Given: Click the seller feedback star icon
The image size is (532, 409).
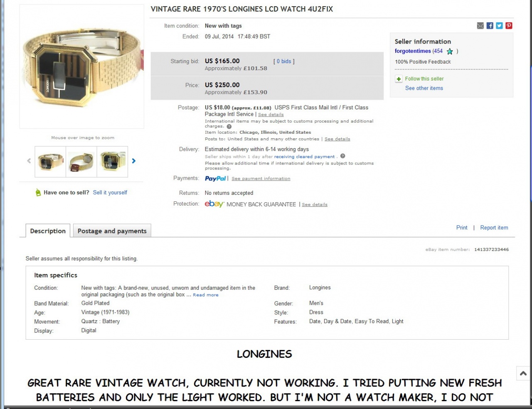Looking at the screenshot, I should (x=450, y=51).
